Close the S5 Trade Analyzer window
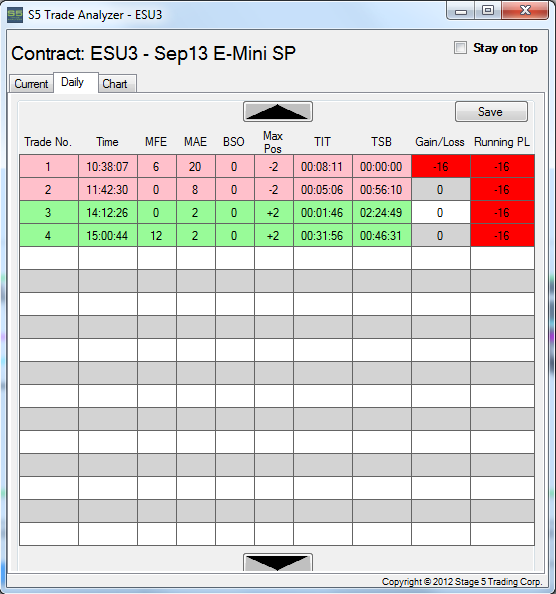This screenshot has width=556, height=594. tap(525, 10)
